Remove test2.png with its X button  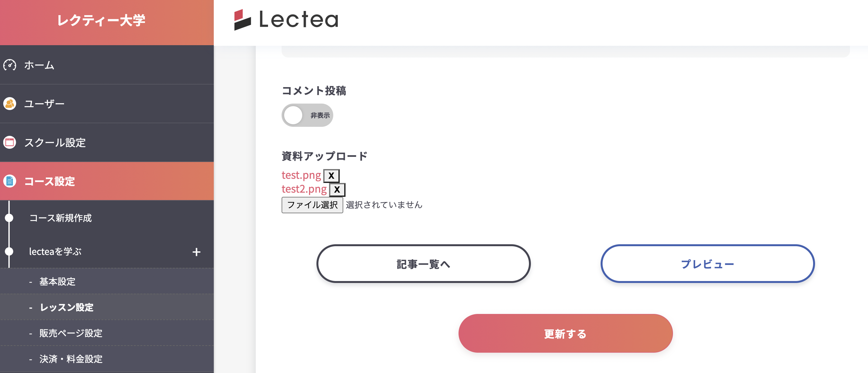pos(337,189)
